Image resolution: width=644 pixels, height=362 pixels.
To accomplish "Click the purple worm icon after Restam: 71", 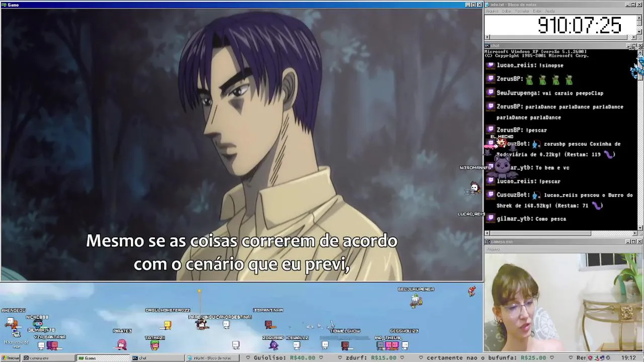I will 597,206.
